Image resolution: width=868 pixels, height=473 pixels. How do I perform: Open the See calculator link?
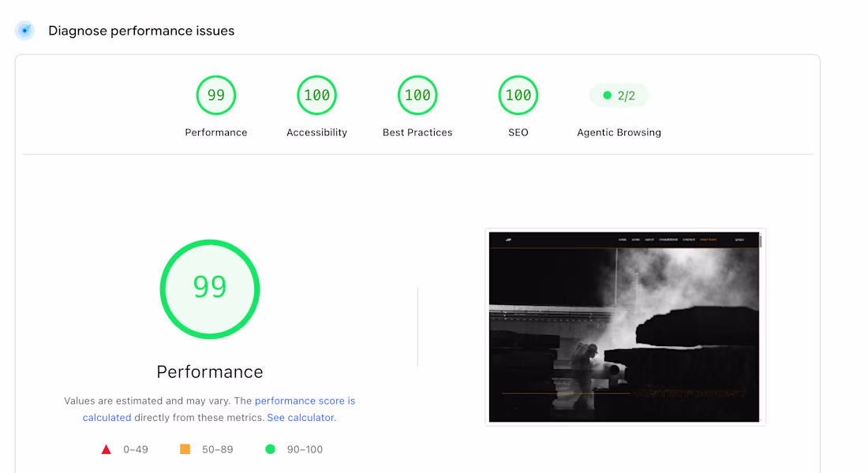click(301, 418)
